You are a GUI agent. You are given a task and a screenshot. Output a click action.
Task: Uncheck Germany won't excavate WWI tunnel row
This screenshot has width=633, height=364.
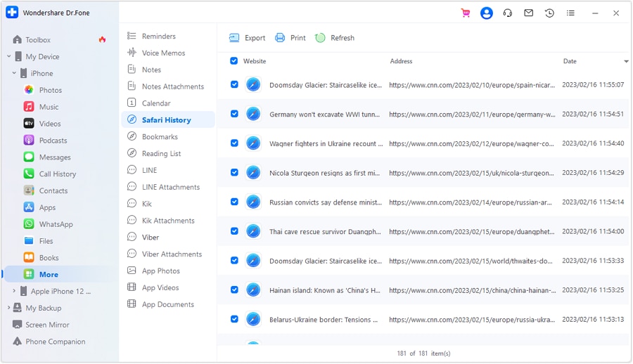234,114
